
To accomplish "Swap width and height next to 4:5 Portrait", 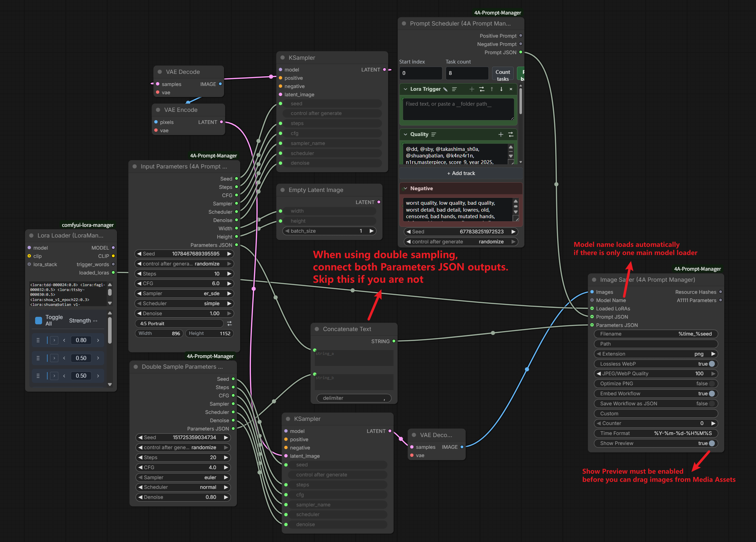I will 230,323.
